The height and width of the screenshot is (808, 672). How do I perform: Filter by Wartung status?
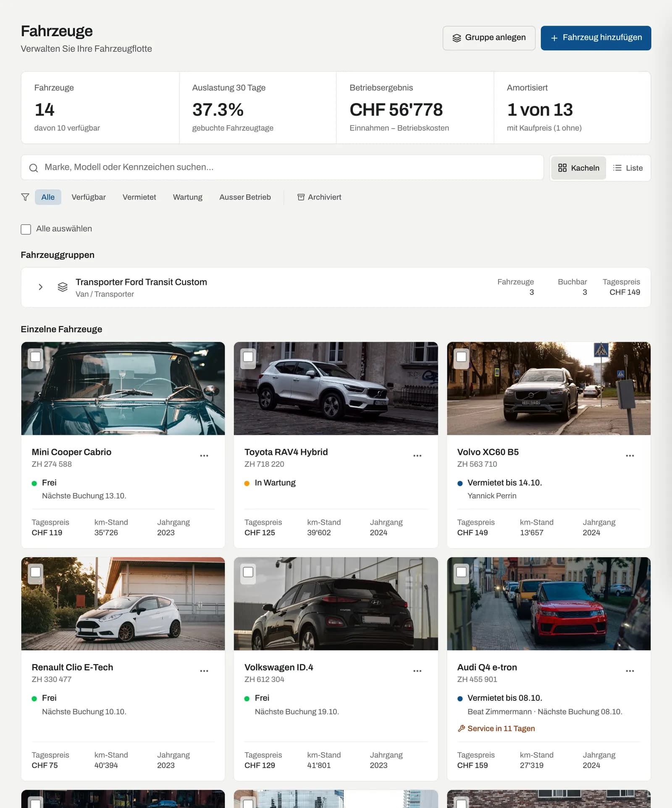pyautogui.click(x=188, y=197)
